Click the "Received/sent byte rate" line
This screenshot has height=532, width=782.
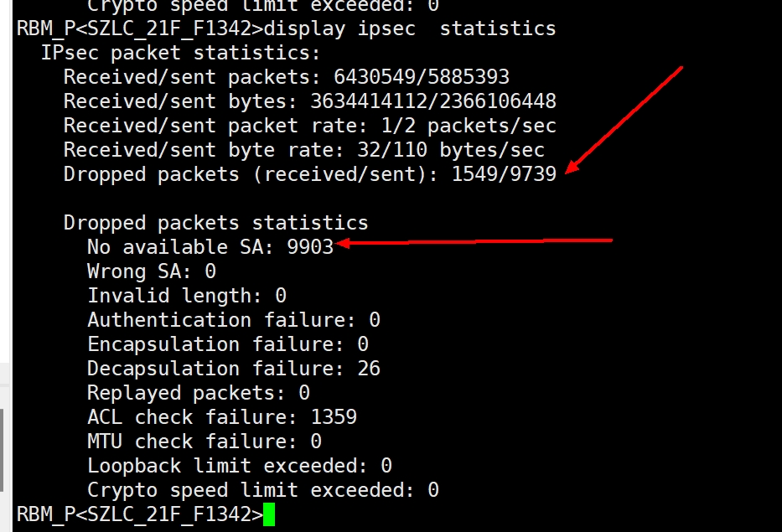[303, 150]
